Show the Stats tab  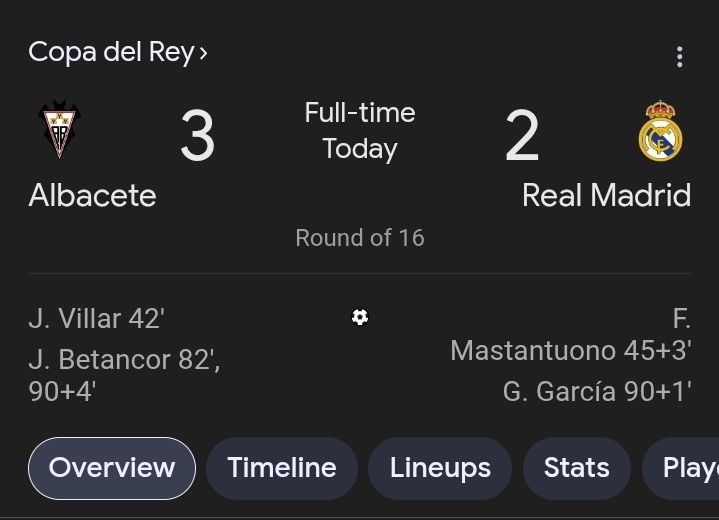[x=576, y=468]
